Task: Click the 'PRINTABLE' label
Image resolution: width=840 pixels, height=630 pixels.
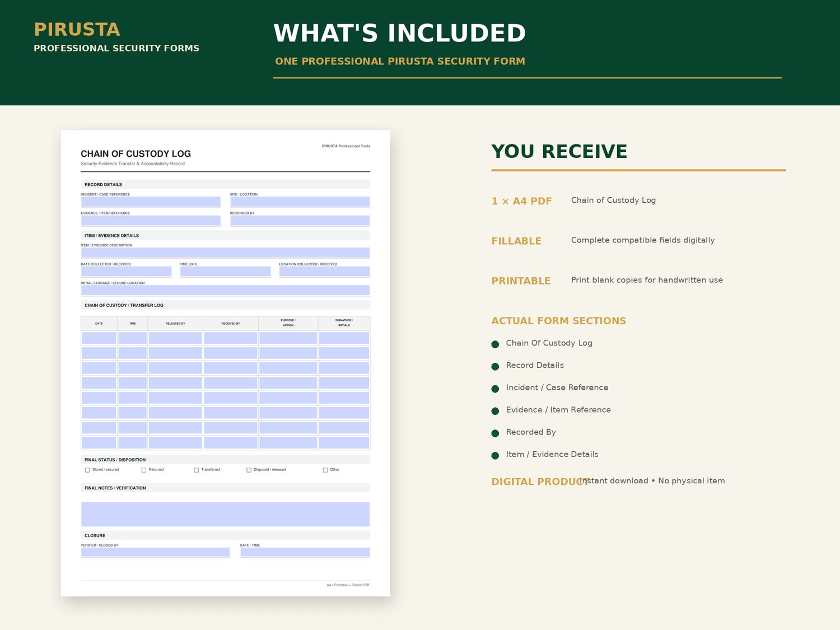Action: pos(521,281)
